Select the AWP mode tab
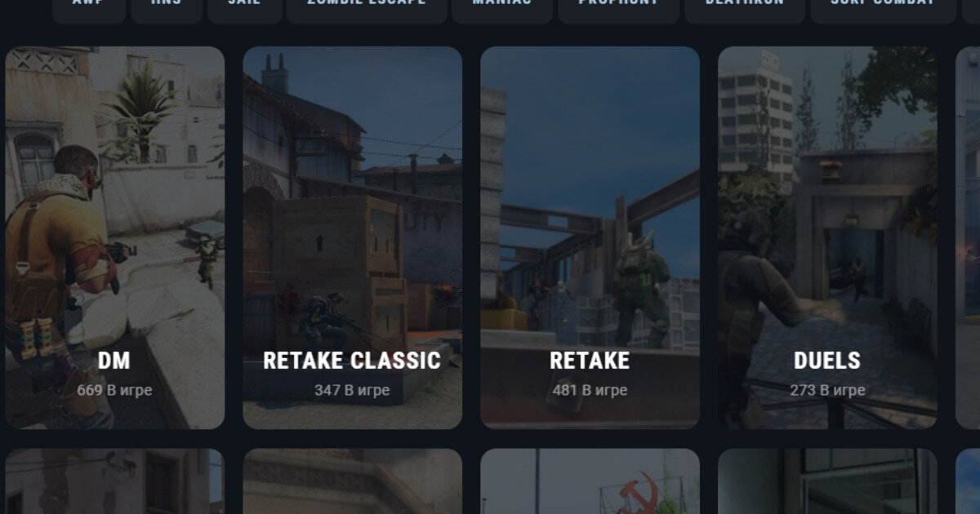The width and height of the screenshot is (980, 514). 88,10
